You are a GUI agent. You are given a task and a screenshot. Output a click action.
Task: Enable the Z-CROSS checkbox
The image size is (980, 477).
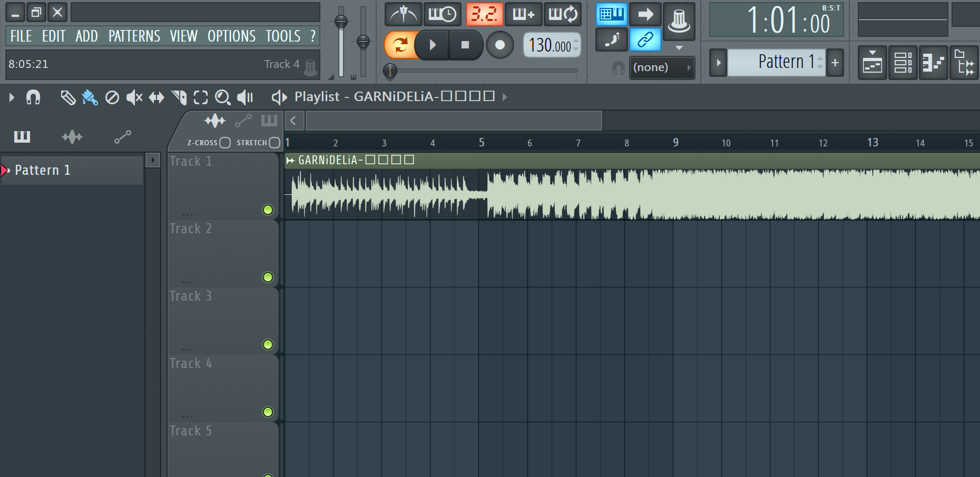(x=225, y=143)
